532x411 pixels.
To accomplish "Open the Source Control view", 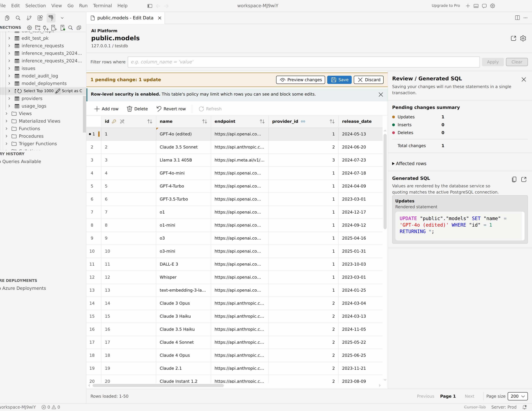I will click(x=29, y=18).
